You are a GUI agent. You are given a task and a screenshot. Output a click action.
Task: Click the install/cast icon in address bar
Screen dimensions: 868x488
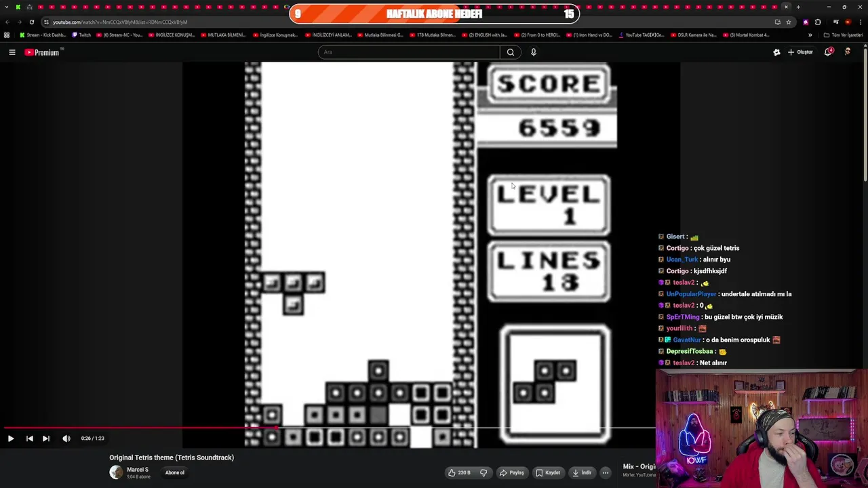[x=777, y=22]
